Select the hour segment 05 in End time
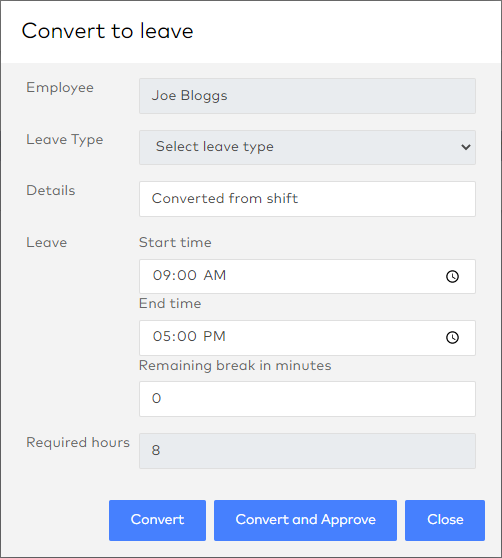Screen dimensions: 502x558 click(160, 336)
